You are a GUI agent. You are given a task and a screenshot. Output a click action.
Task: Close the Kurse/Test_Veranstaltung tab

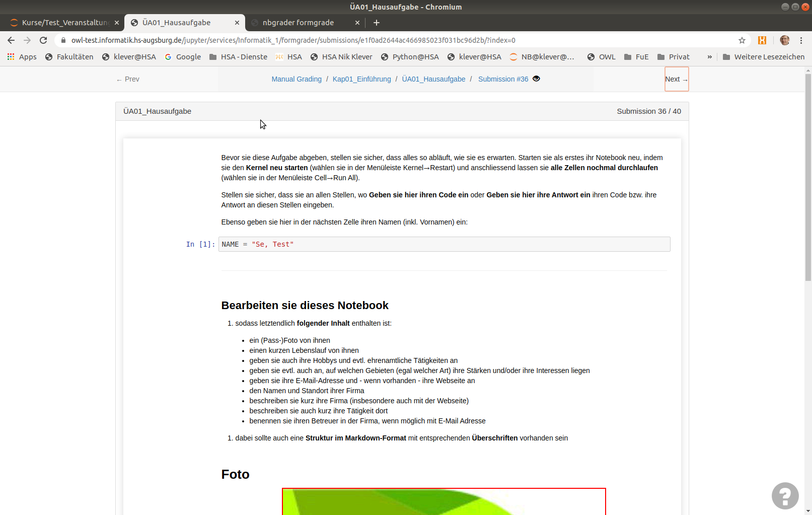tap(117, 23)
